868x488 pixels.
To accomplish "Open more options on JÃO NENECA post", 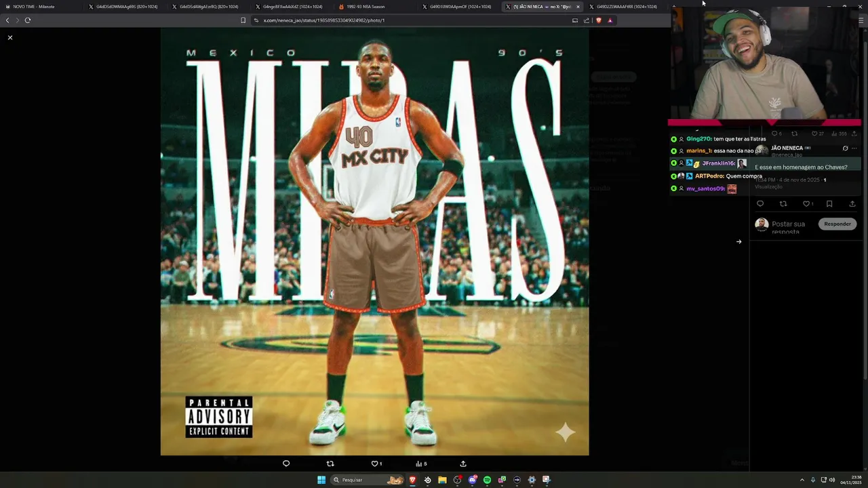I will (x=854, y=148).
